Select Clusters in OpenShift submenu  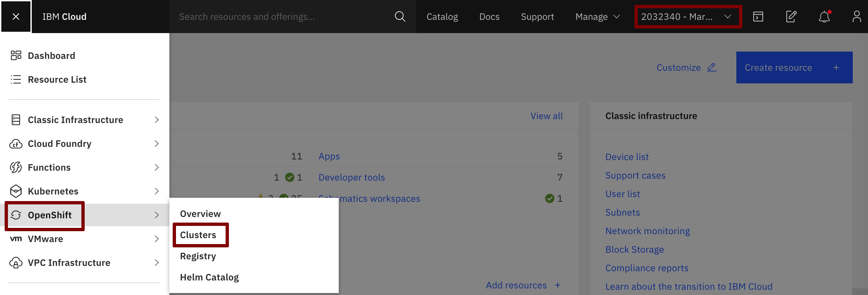(x=198, y=235)
